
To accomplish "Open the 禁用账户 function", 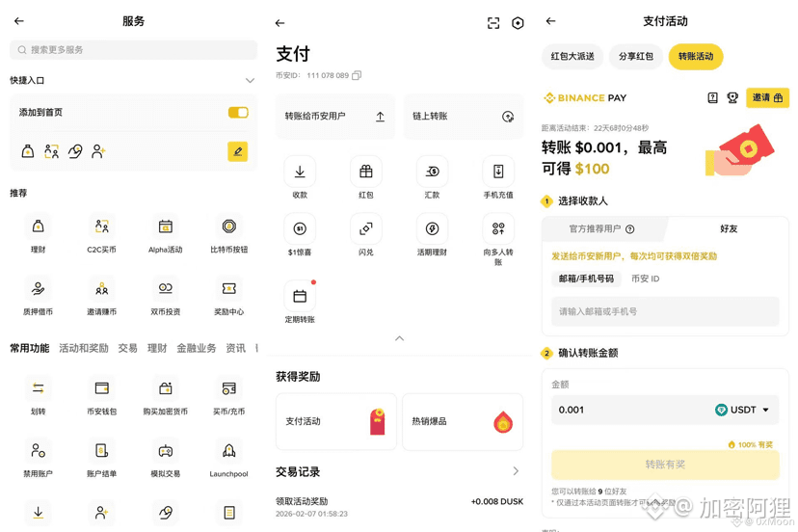I will tap(39, 458).
